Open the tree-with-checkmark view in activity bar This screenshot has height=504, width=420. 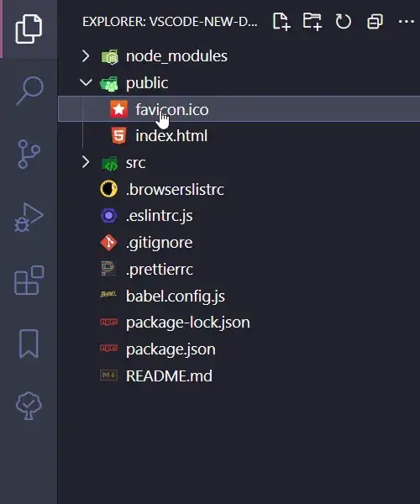coord(29,406)
